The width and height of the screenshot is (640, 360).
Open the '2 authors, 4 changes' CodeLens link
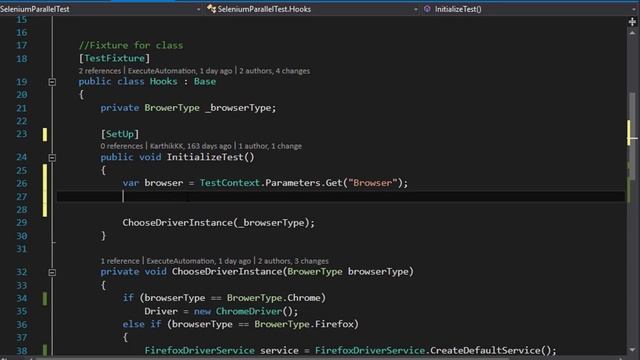click(274, 71)
